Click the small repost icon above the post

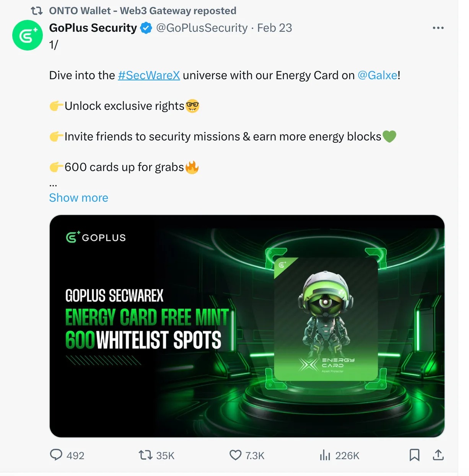click(37, 11)
